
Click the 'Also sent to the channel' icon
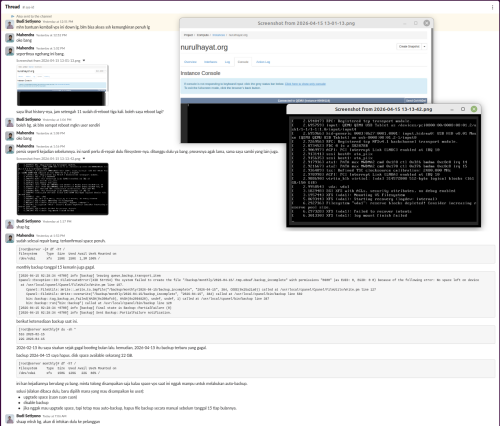click(x=13, y=16)
